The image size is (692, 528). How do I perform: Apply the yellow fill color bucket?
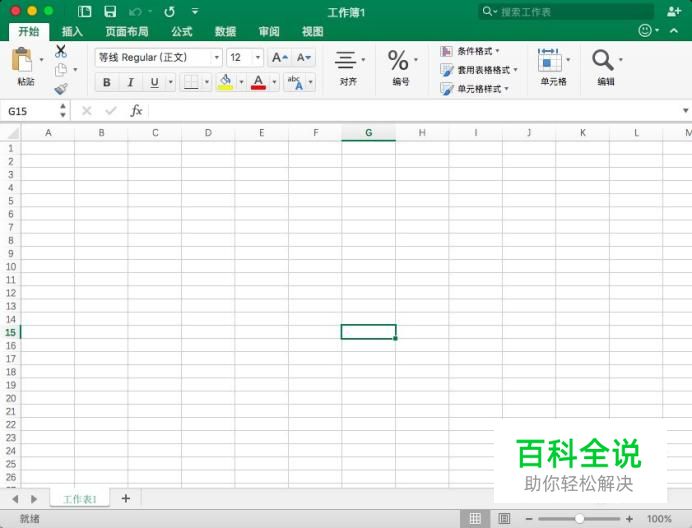tap(226, 82)
